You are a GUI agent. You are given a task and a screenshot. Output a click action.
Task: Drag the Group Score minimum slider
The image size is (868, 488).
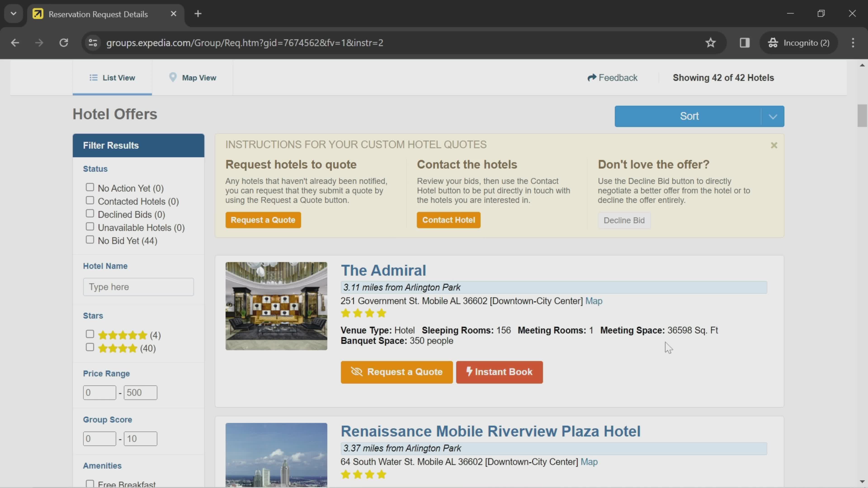point(99,439)
